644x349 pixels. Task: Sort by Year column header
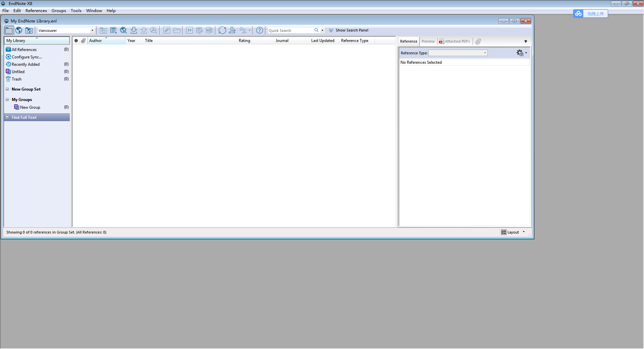click(x=135, y=41)
